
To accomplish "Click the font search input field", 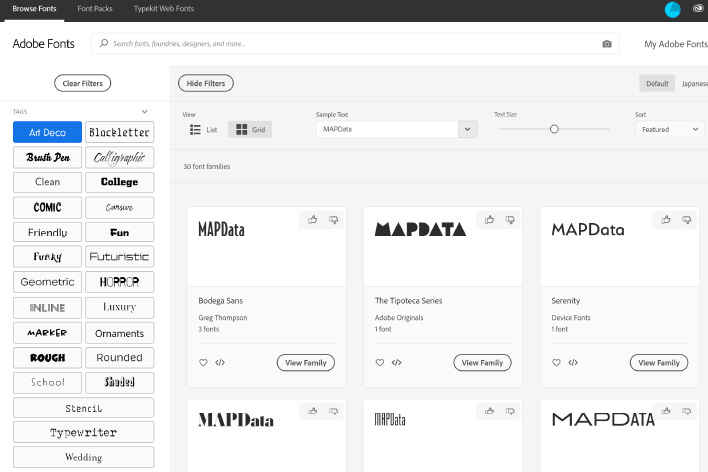I will tap(355, 44).
